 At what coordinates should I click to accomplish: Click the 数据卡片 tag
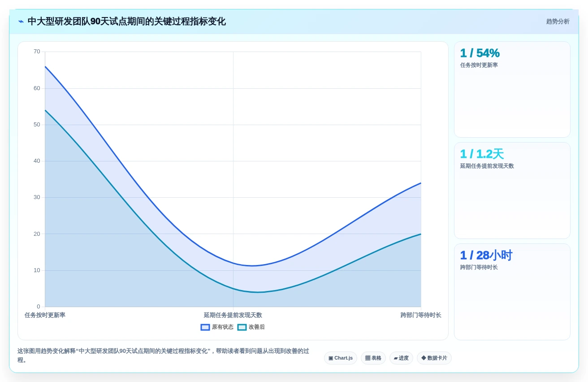point(434,358)
